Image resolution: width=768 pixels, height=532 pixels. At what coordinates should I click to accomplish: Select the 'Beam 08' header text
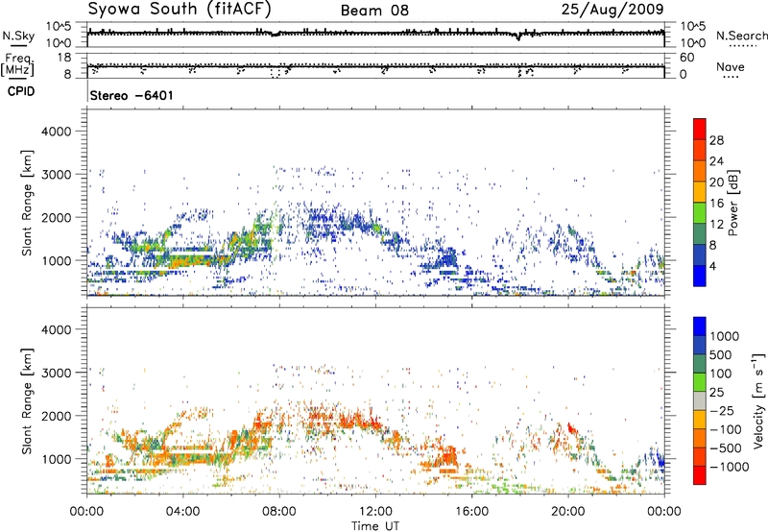(374, 11)
